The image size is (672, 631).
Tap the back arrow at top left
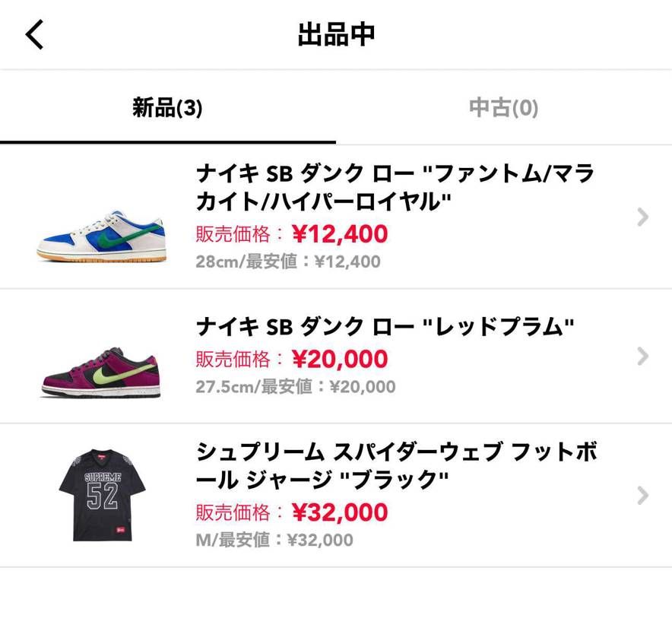(34, 34)
